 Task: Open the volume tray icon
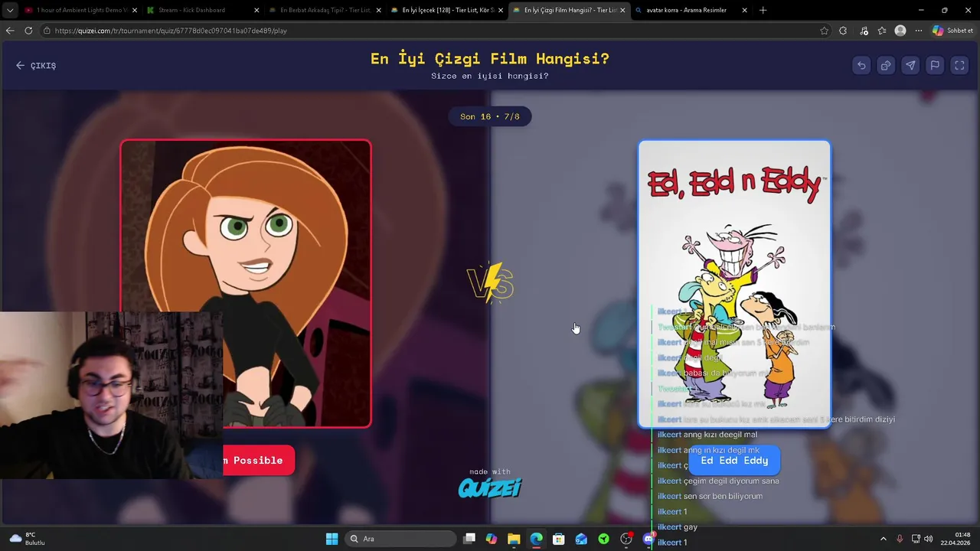929,539
